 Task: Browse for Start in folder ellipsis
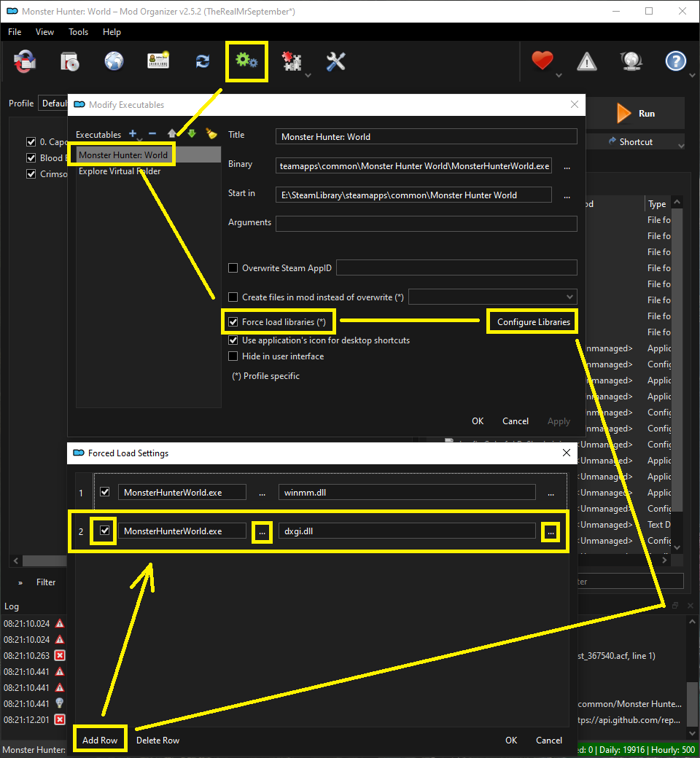point(567,195)
